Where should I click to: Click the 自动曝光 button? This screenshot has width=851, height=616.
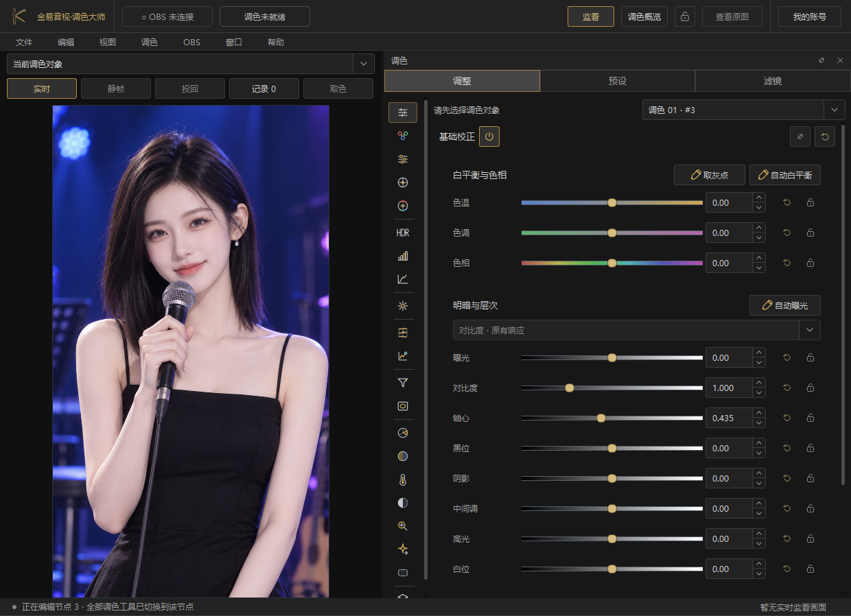pyautogui.click(x=785, y=305)
